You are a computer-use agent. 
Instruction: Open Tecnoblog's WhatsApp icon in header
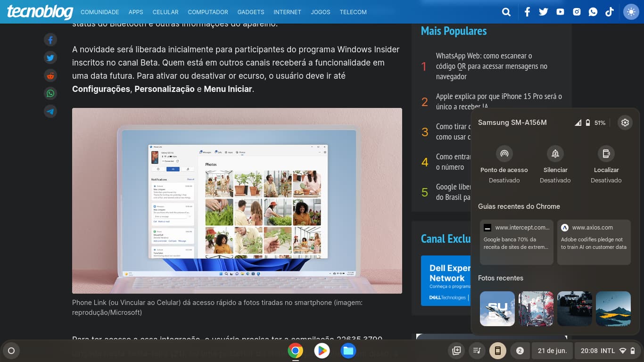[x=593, y=12]
